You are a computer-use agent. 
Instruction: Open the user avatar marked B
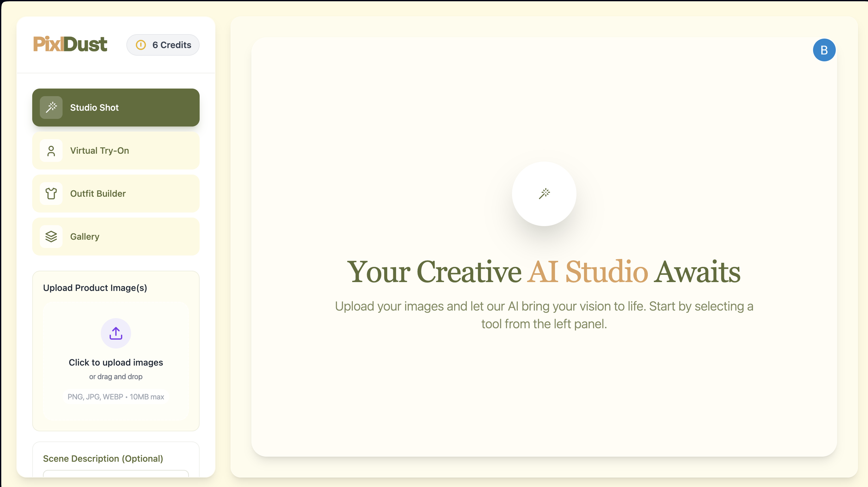click(x=824, y=50)
